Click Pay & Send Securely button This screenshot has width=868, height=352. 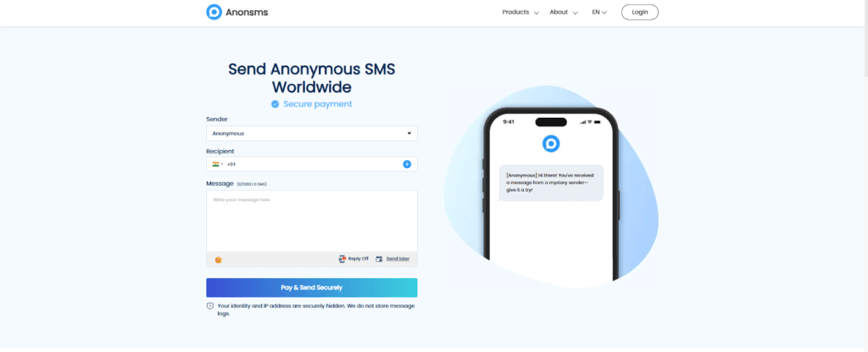point(312,288)
